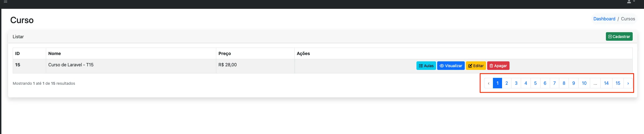This screenshot has width=644, height=134.
Task: Edit the course with Editar button
Action: 476,66
